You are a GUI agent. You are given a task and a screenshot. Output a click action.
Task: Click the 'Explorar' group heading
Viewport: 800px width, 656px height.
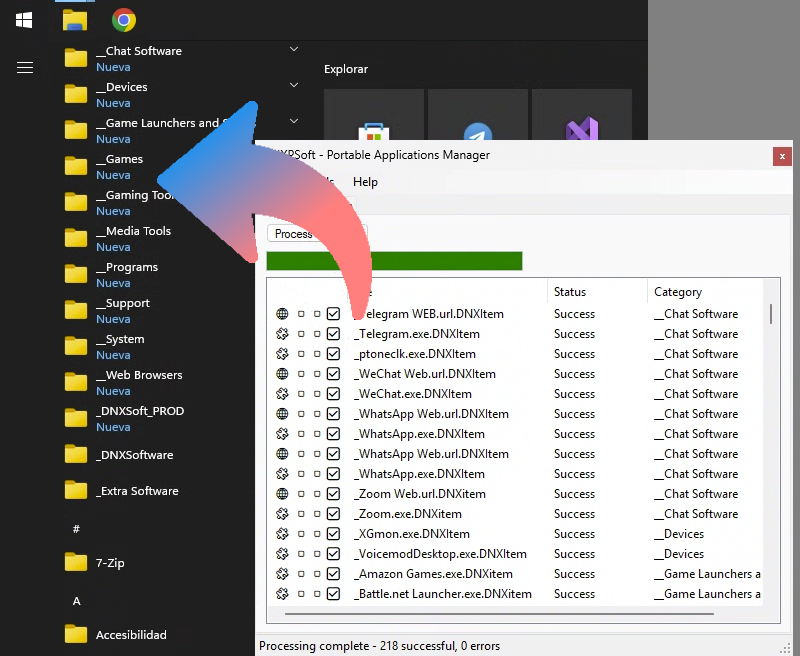pyautogui.click(x=346, y=69)
